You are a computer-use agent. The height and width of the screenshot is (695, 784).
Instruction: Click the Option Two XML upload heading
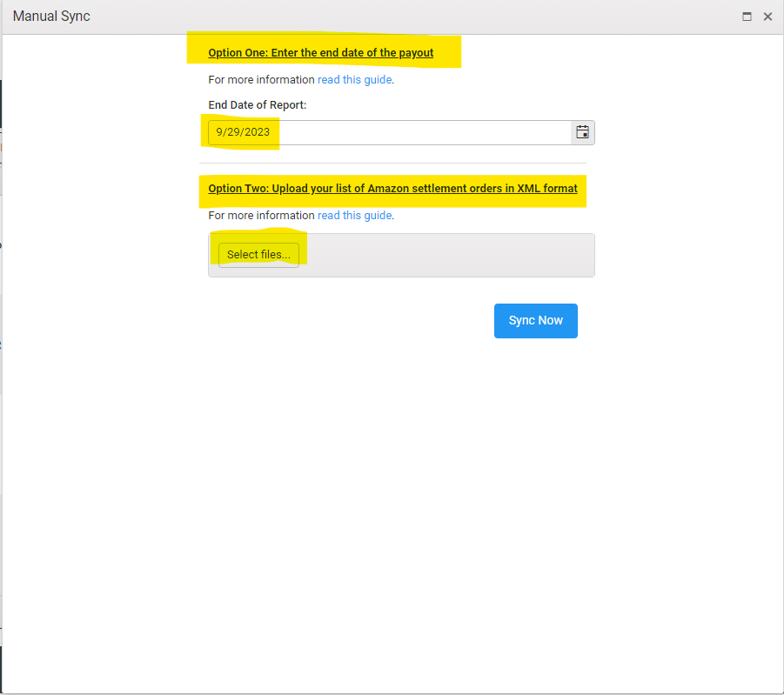[x=392, y=189]
